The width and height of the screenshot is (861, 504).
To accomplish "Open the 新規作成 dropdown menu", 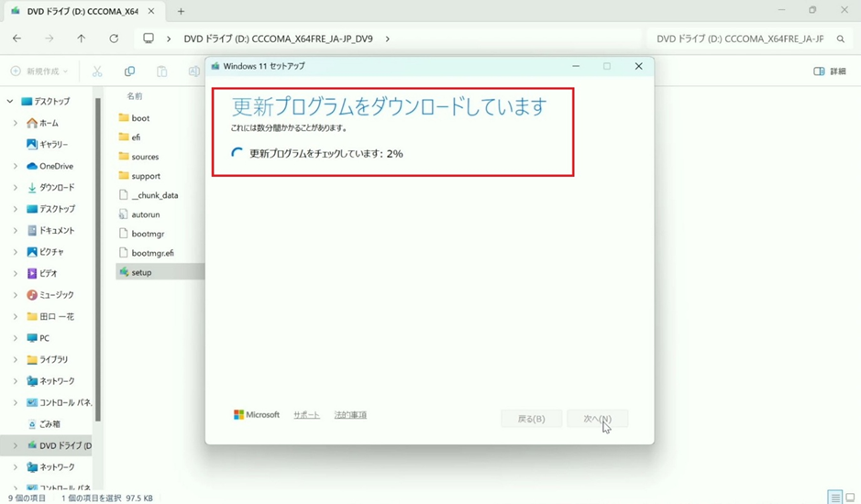I will tap(39, 71).
